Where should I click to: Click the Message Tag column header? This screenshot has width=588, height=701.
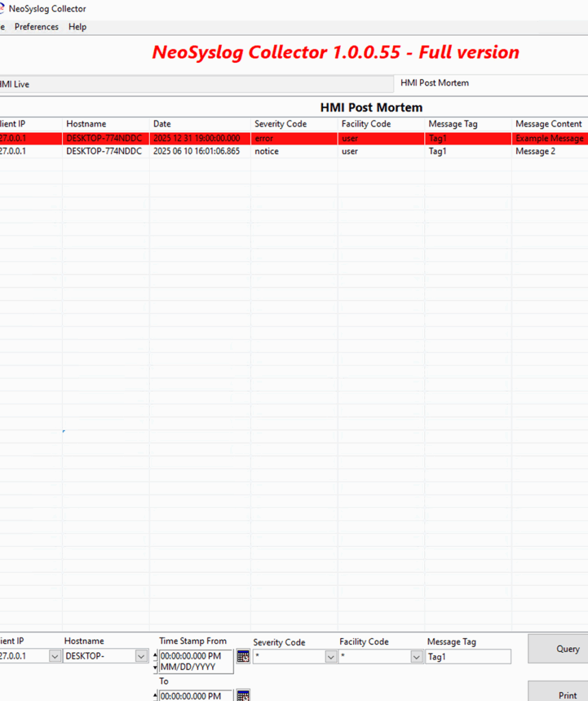pyautogui.click(x=468, y=124)
